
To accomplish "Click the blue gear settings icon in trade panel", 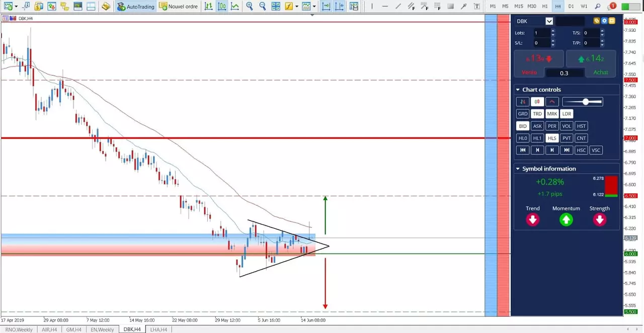I will pyautogui.click(x=604, y=21).
